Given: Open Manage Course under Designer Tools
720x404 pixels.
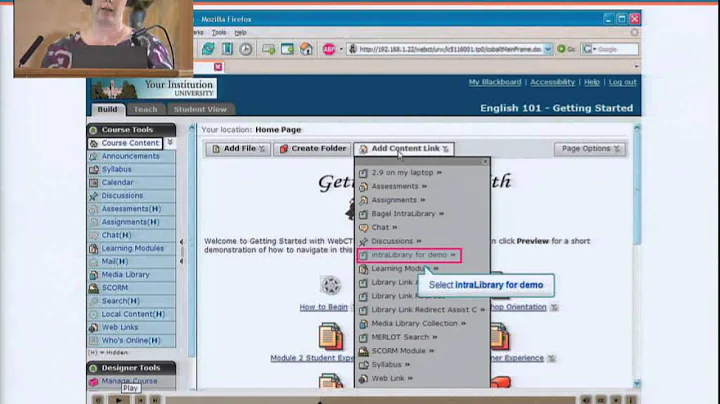Looking at the screenshot, I should point(131,381).
